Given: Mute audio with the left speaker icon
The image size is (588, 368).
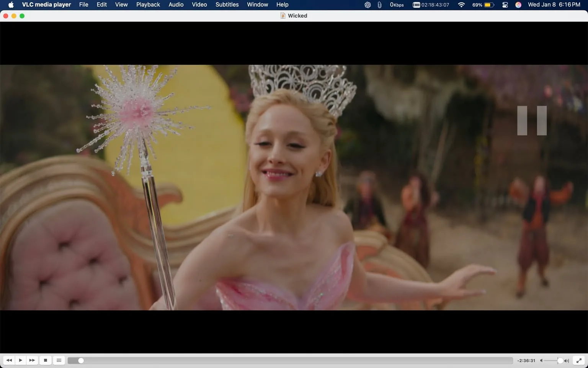Looking at the screenshot, I should pos(541,360).
